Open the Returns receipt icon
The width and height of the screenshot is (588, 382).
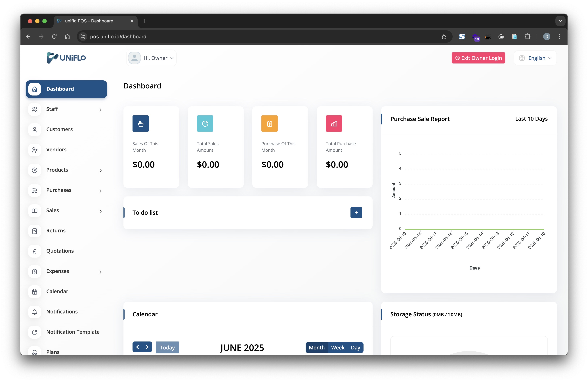pyautogui.click(x=35, y=231)
